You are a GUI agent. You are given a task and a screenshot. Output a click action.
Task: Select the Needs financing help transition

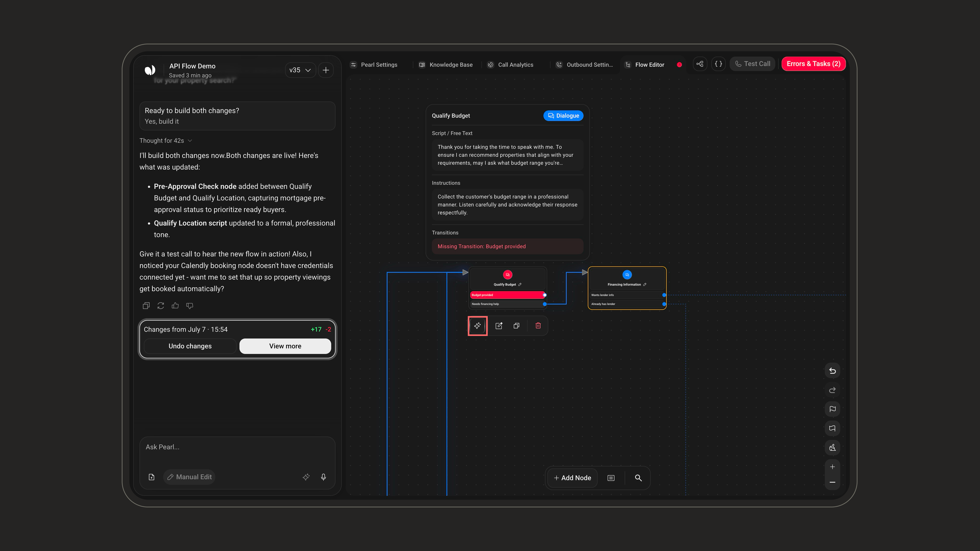pyautogui.click(x=508, y=304)
